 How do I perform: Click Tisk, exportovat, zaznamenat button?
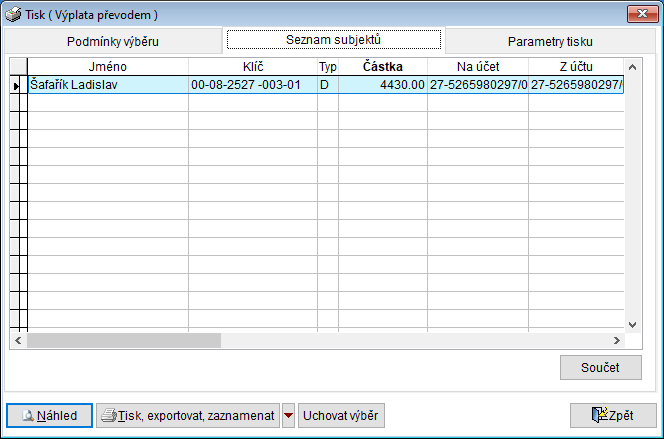coord(188,415)
